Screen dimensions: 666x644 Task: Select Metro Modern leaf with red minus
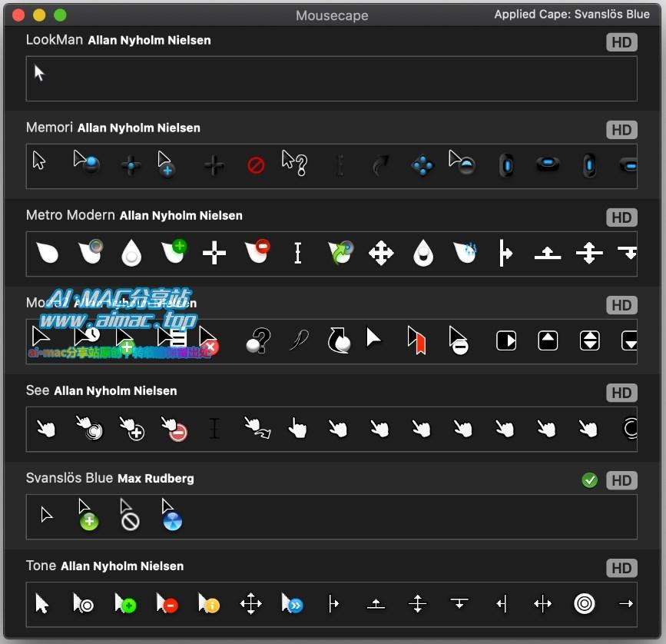(x=257, y=251)
